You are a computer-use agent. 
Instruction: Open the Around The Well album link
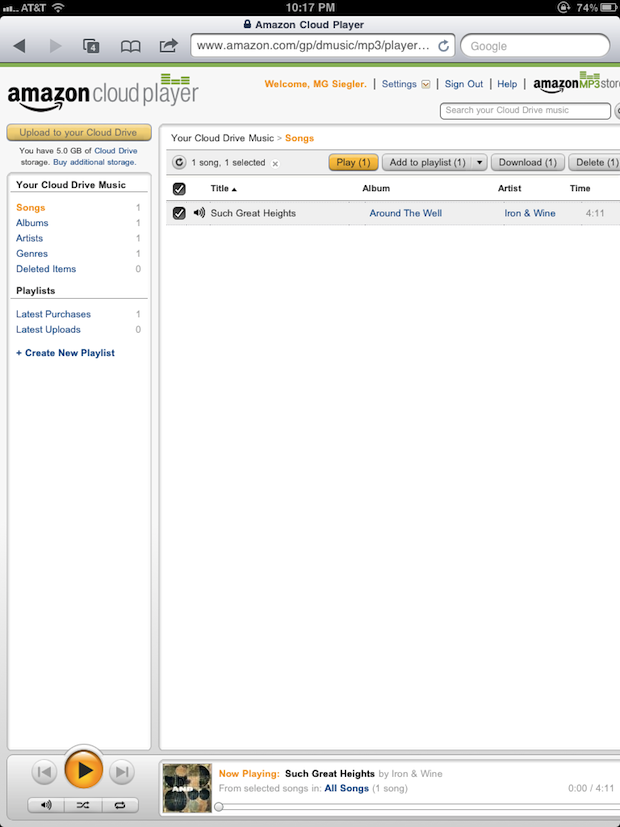pos(405,213)
